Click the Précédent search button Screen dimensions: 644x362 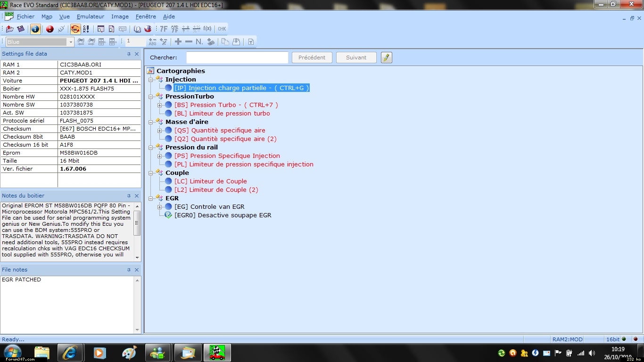pyautogui.click(x=312, y=58)
